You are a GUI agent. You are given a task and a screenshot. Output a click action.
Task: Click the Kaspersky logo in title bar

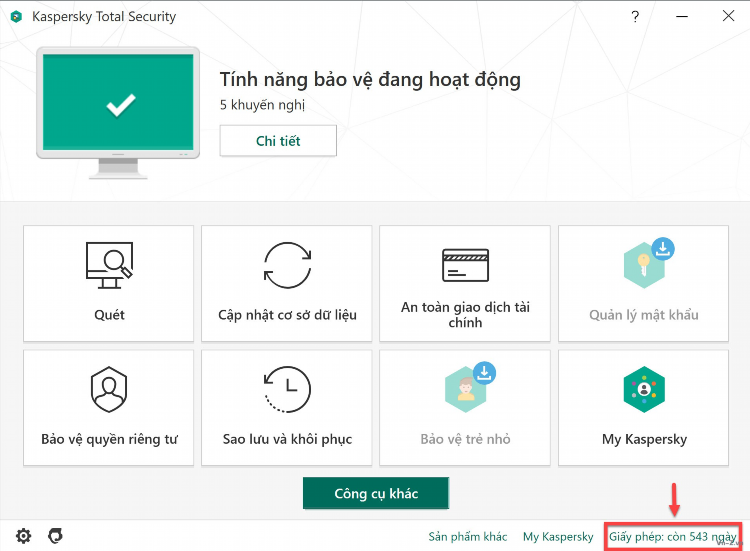point(17,17)
